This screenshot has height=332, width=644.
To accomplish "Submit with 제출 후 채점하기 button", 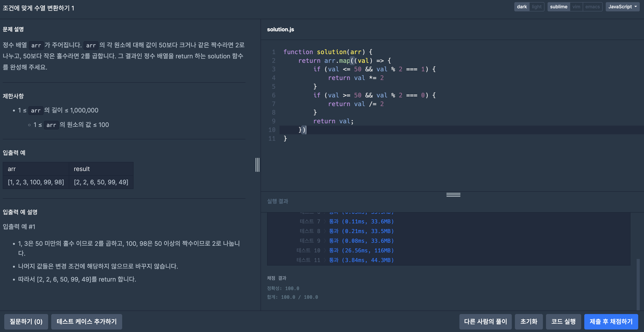I will (611, 322).
